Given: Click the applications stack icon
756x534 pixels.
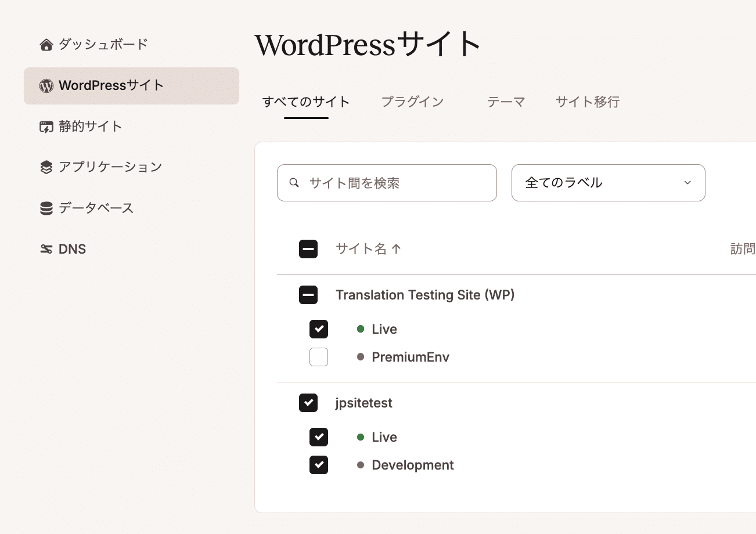Looking at the screenshot, I should (x=46, y=168).
